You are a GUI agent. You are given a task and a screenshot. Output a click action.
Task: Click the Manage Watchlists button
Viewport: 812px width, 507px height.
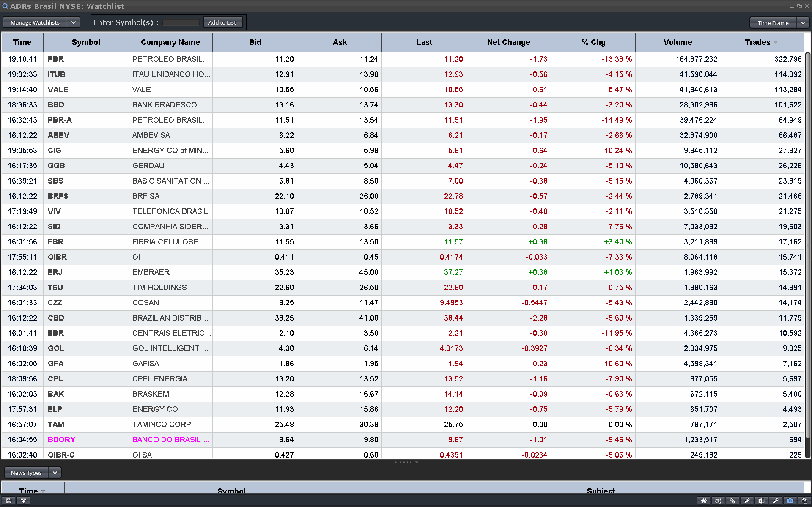(35, 22)
